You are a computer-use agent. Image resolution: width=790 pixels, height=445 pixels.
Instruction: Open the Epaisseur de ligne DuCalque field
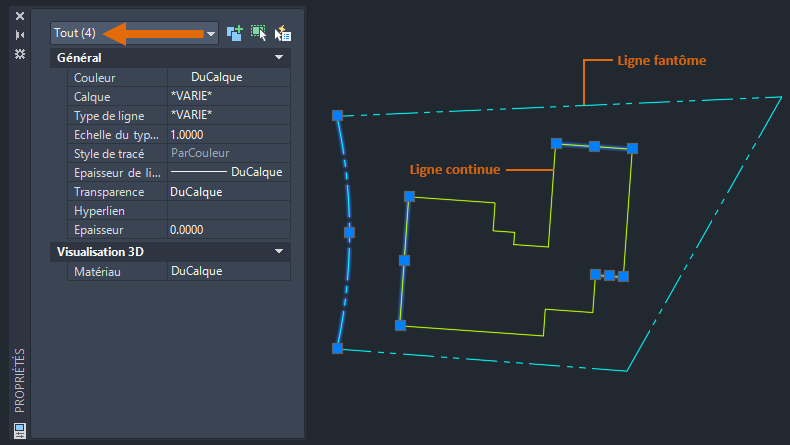coord(229,172)
